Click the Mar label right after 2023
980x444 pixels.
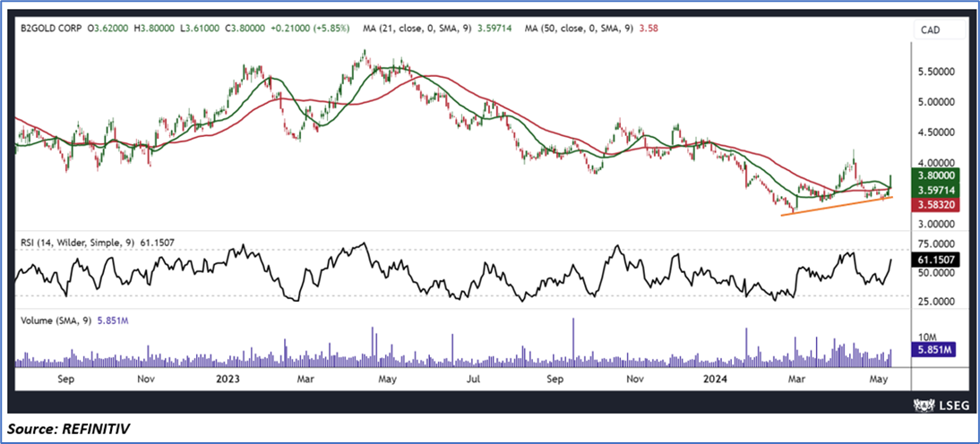click(305, 379)
